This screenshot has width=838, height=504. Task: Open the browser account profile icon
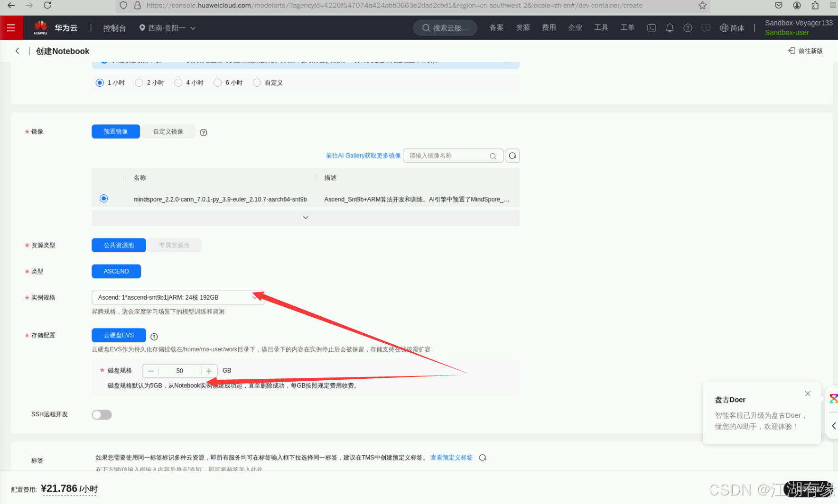797,5
